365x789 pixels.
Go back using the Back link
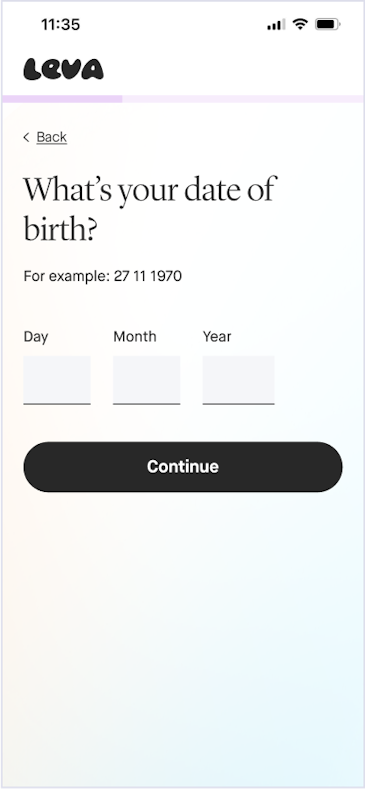click(x=51, y=137)
